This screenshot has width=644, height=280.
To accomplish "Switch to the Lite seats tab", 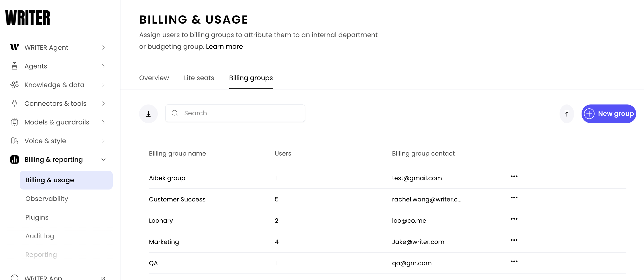I will 199,78.
